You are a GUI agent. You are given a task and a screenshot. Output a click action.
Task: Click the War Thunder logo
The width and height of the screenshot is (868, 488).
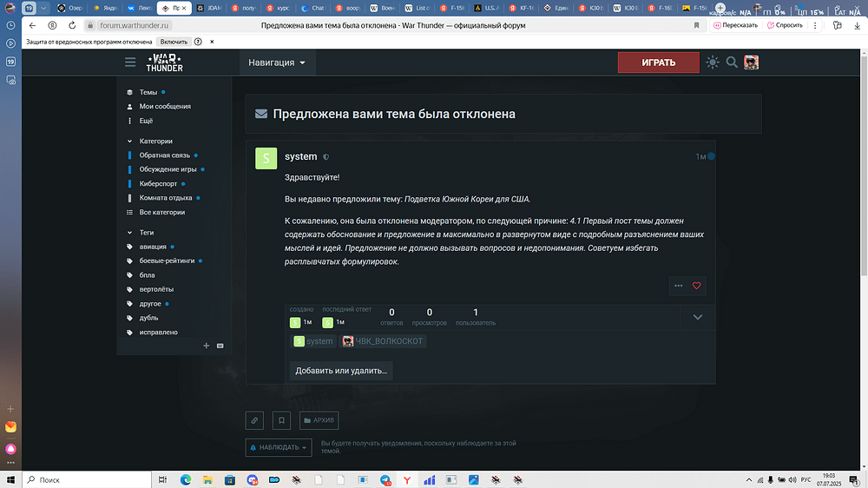[164, 63]
